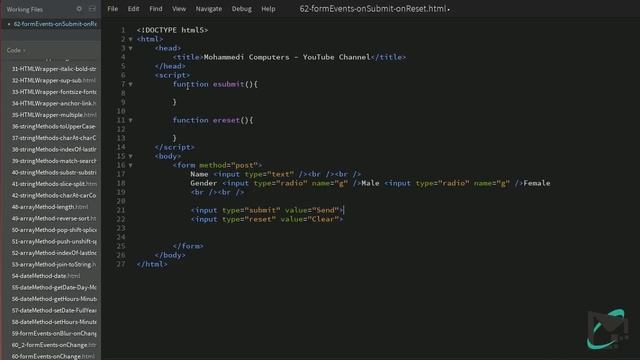Open 55-dateMethod-getDate-Day file
This screenshot has width=640, height=360.
54,287
